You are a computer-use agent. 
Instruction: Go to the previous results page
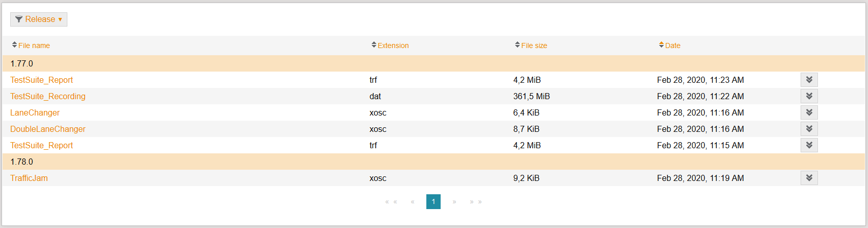(413, 202)
